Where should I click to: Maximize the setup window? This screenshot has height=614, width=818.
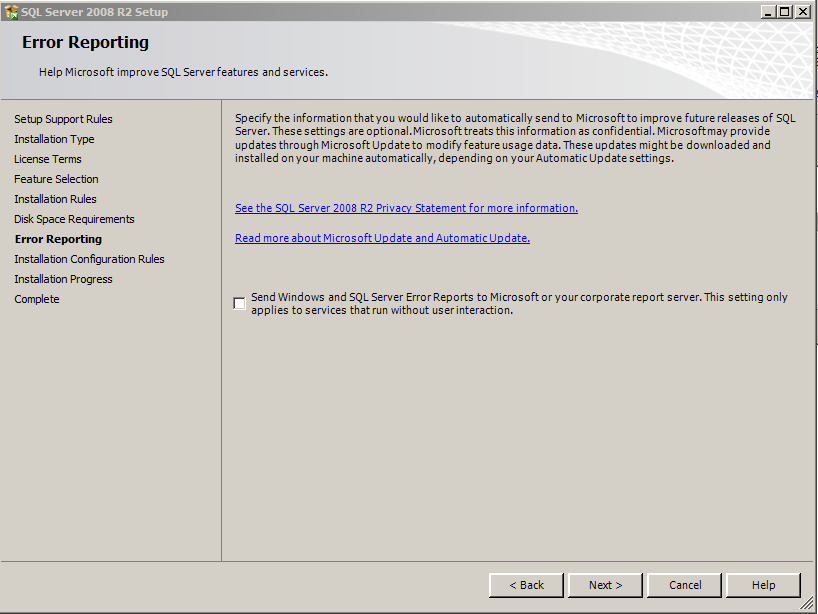(784, 11)
